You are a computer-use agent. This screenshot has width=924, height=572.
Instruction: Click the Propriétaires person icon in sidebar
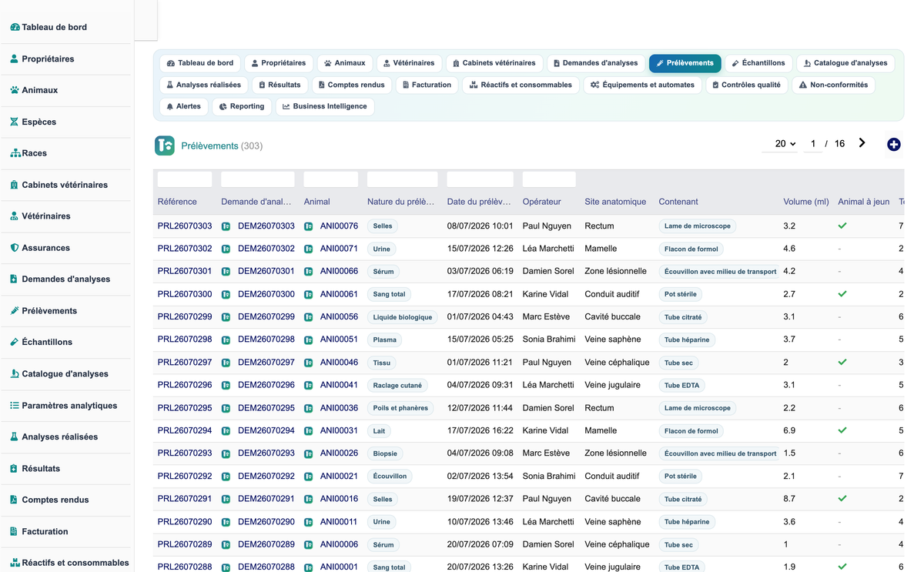click(x=15, y=59)
